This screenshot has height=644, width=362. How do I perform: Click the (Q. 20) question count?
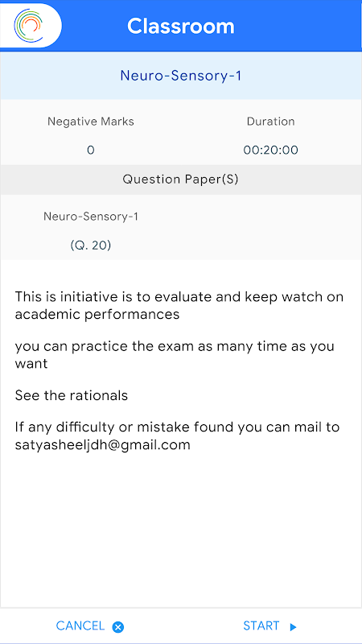click(x=91, y=246)
